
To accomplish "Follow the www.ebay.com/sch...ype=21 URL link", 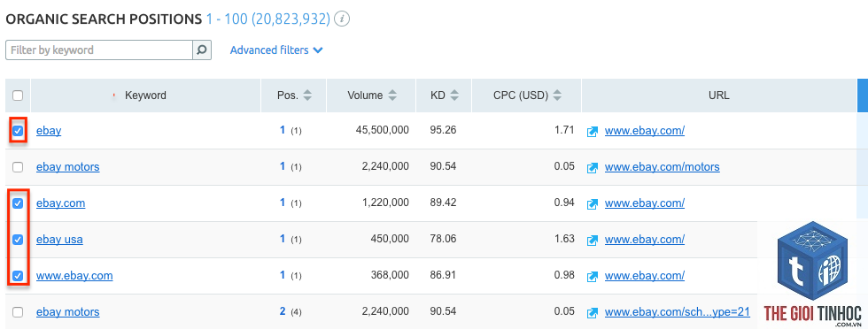I will 677,312.
